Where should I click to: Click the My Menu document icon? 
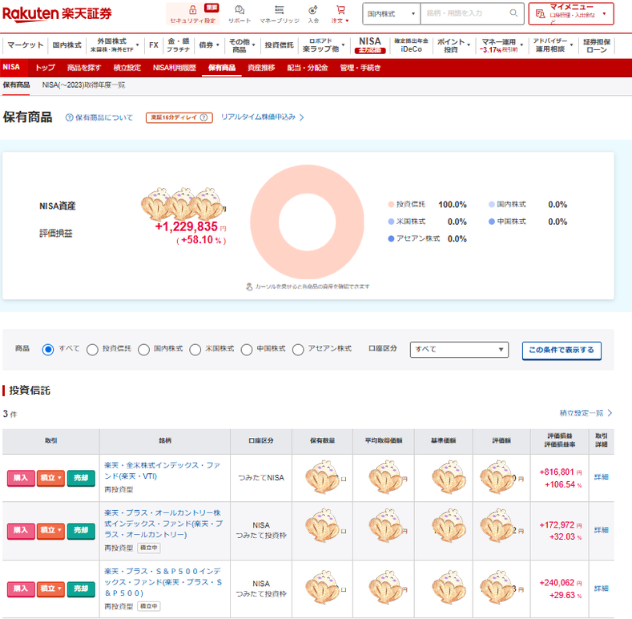540,14
